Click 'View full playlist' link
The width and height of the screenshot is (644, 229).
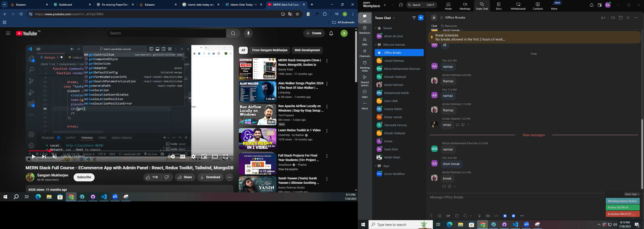pos(288,170)
